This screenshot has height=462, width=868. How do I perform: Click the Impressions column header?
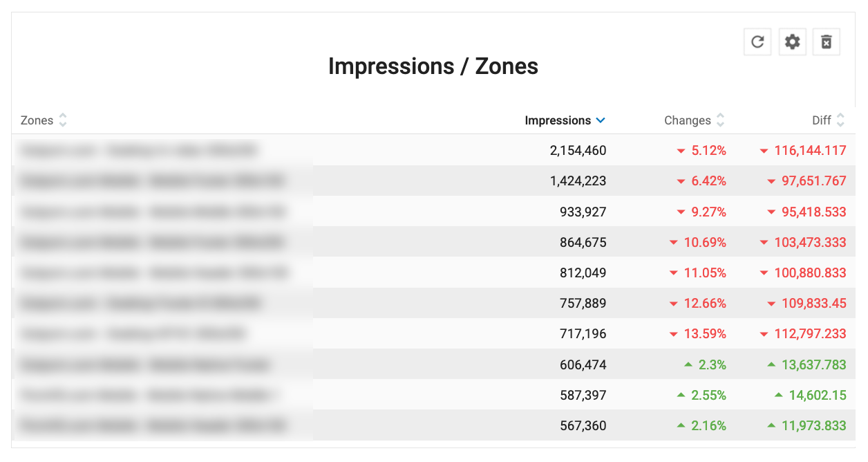click(558, 120)
